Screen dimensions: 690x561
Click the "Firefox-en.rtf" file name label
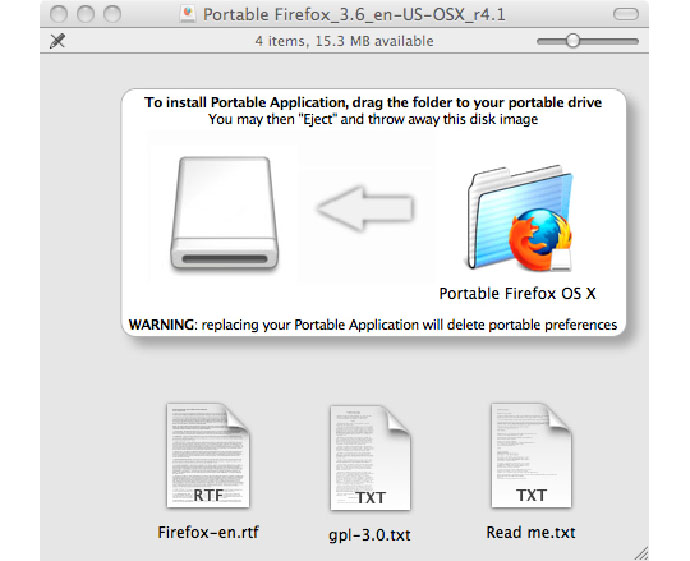[x=208, y=532]
